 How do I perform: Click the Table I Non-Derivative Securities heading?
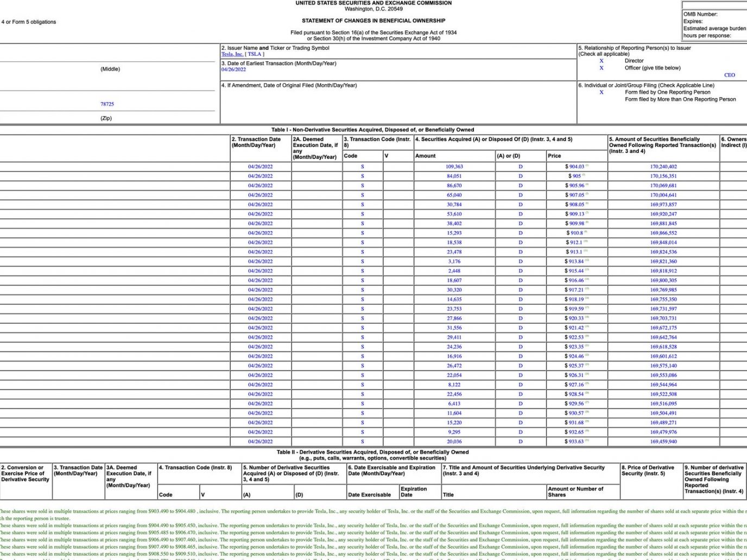372,130
